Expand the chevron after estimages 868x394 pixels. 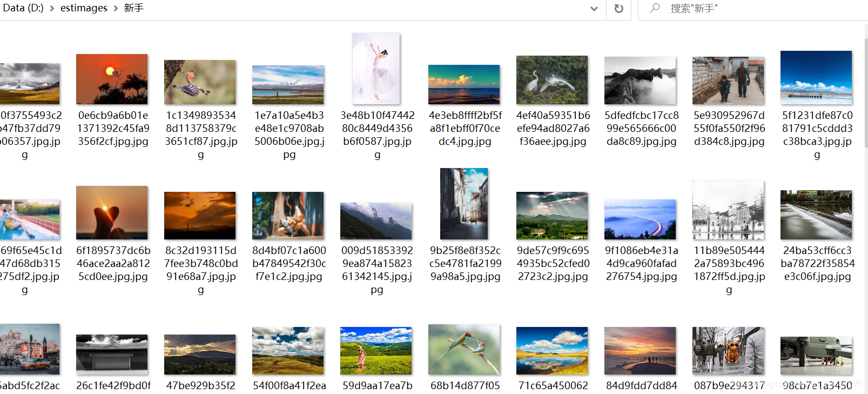tap(116, 9)
